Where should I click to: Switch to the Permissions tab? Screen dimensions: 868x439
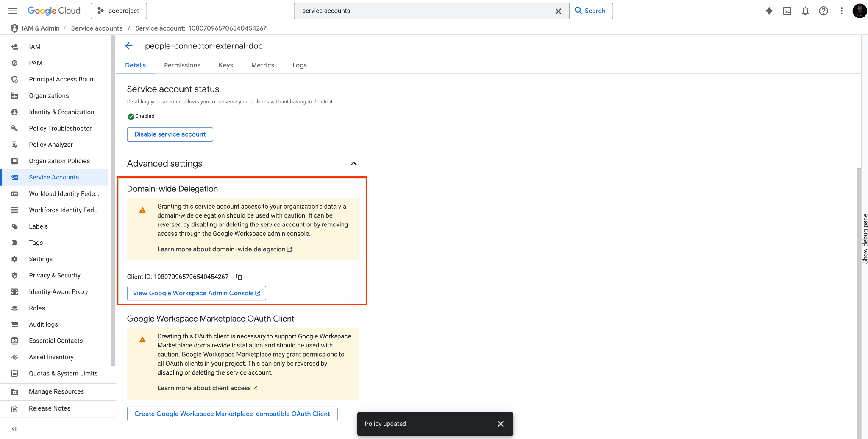[182, 65]
